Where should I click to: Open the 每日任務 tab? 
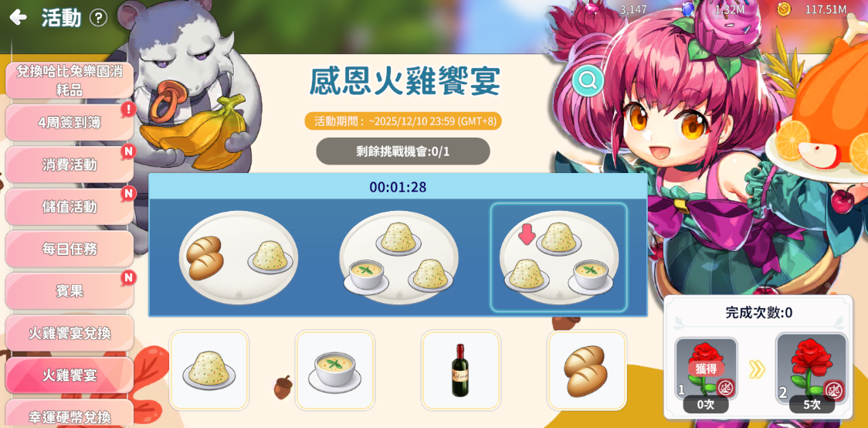coord(70,249)
